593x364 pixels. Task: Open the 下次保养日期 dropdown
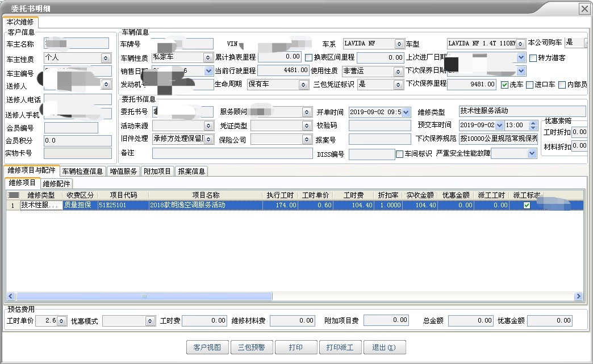coord(521,70)
